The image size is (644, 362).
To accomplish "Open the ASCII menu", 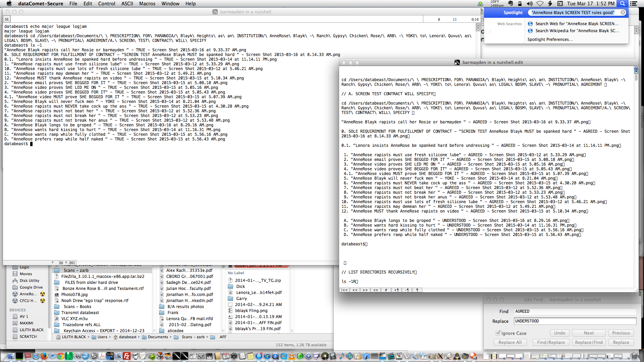I will point(127,4).
